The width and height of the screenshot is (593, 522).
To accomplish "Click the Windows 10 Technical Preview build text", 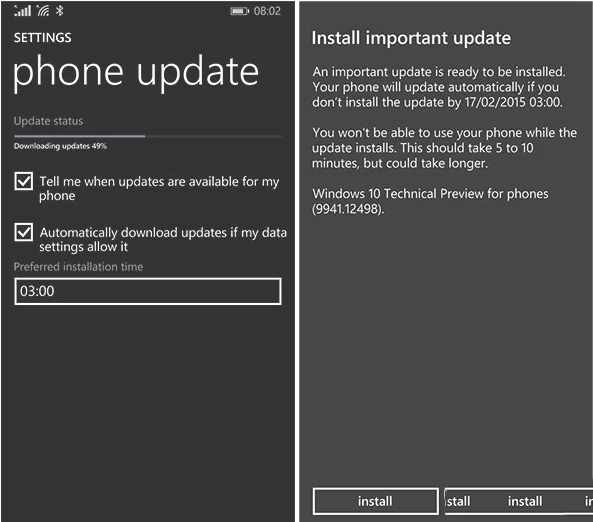I will coord(430,201).
